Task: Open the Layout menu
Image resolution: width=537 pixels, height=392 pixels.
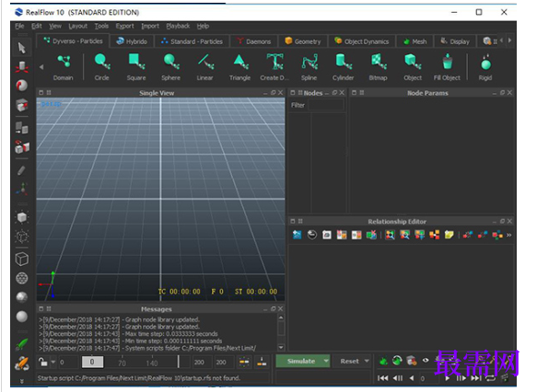Action: click(x=78, y=26)
